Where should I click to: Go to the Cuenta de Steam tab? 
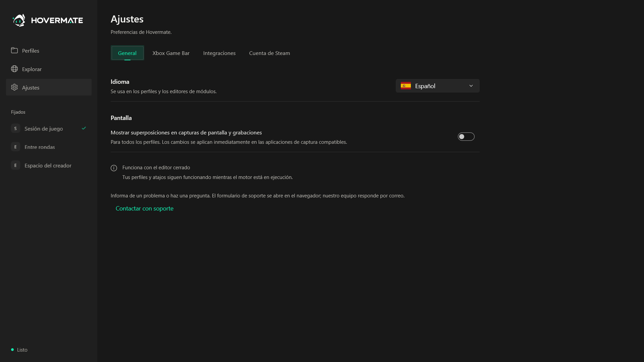(x=270, y=53)
